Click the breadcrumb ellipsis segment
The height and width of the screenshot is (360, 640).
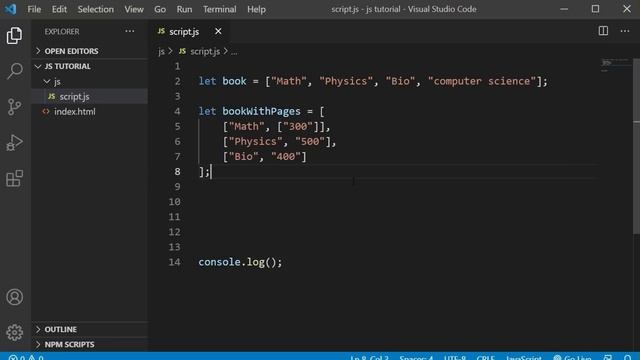(x=234, y=52)
